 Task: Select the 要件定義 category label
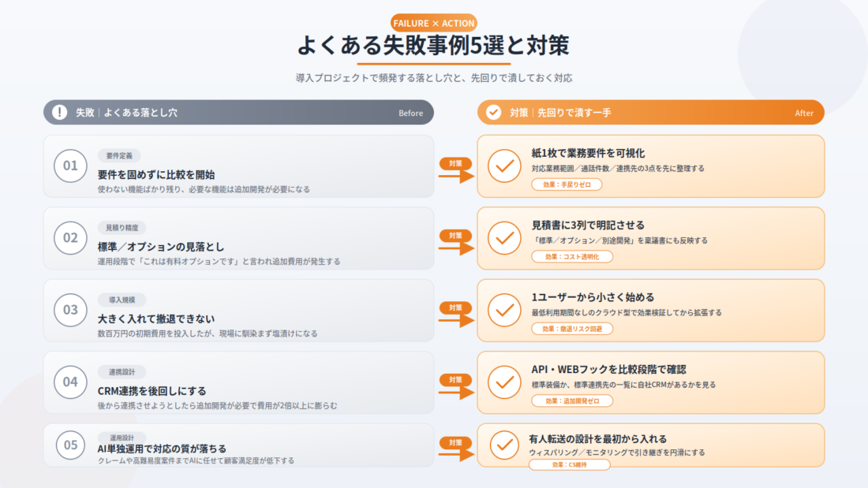click(119, 156)
